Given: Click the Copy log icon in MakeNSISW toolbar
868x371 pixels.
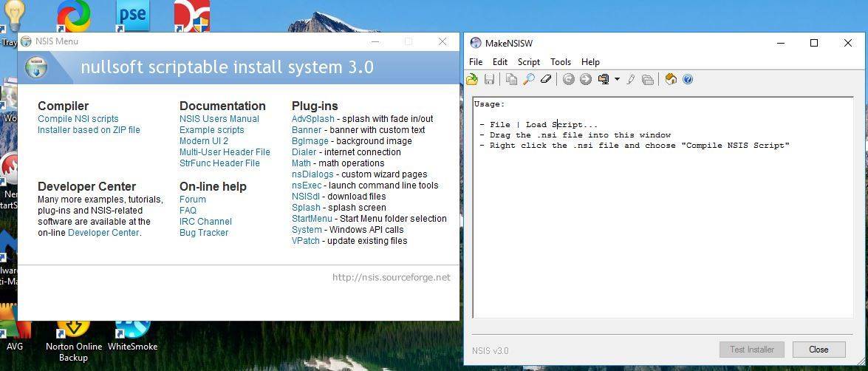Looking at the screenshot, I should point(511,79).
